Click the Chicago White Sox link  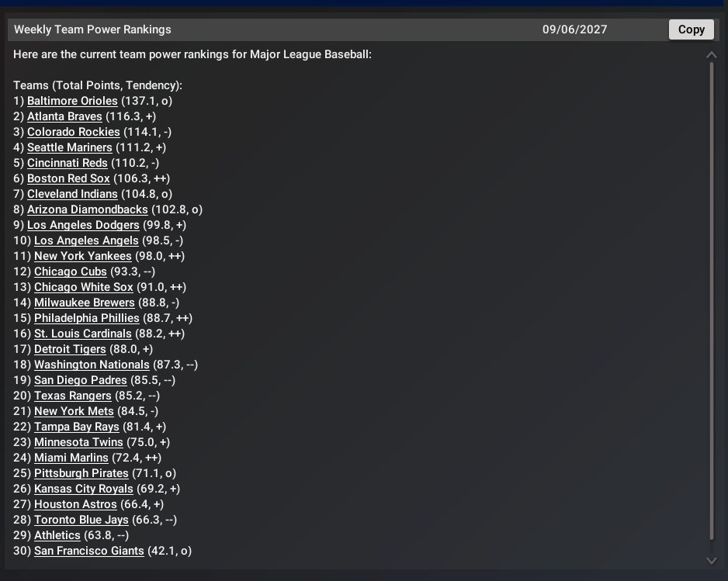pos(84,287)
